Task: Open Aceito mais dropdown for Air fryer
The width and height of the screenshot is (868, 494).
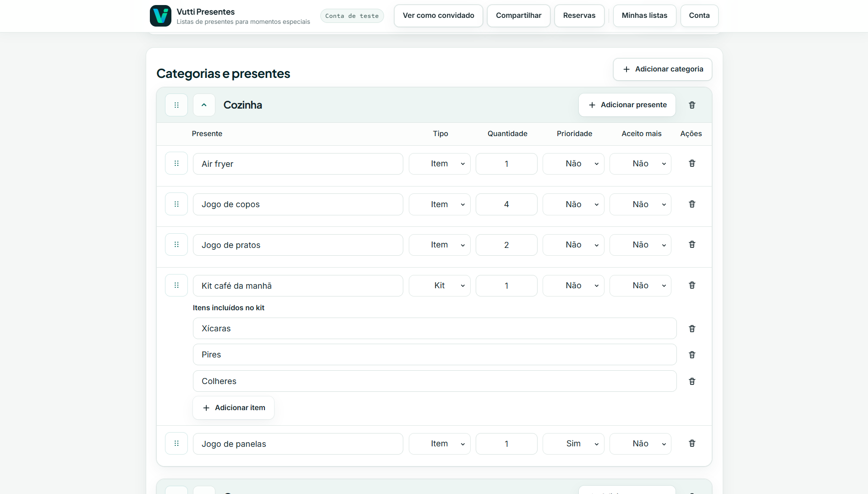Action: click(640, 164)
